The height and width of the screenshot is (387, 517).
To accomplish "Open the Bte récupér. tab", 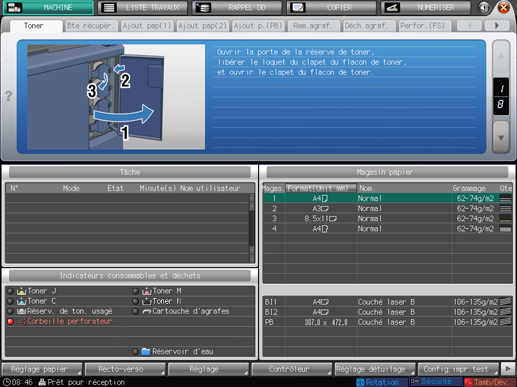I will point(91,26).
